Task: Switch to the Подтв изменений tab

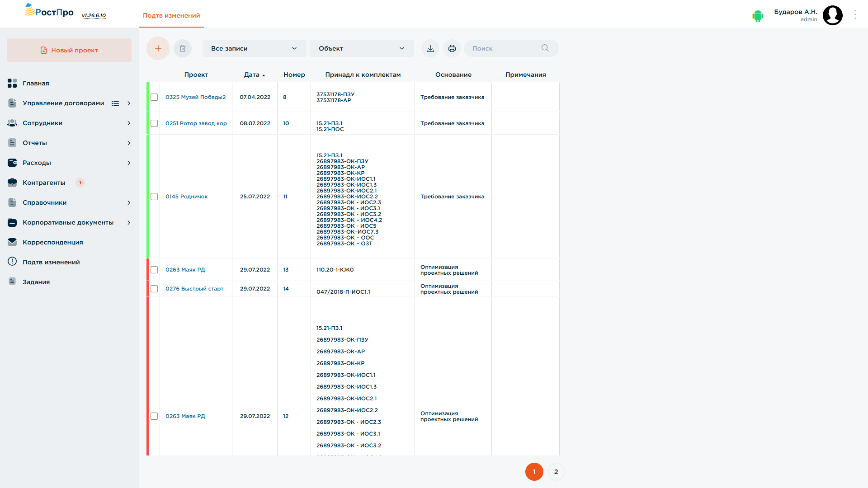Action: coord(171,15)
